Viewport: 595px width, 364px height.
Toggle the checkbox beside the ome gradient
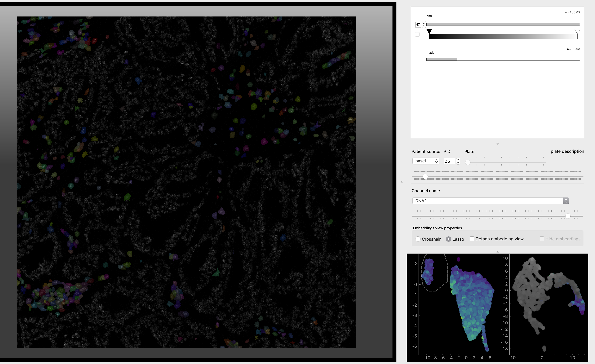(x=417, y=34)
